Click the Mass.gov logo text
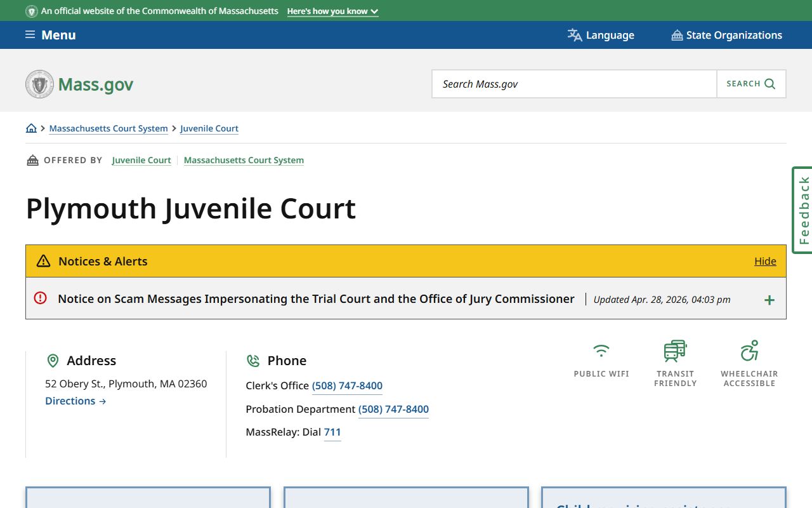This screenshot has height=508, width=812. pyautogui.click(x=96, y=84)
